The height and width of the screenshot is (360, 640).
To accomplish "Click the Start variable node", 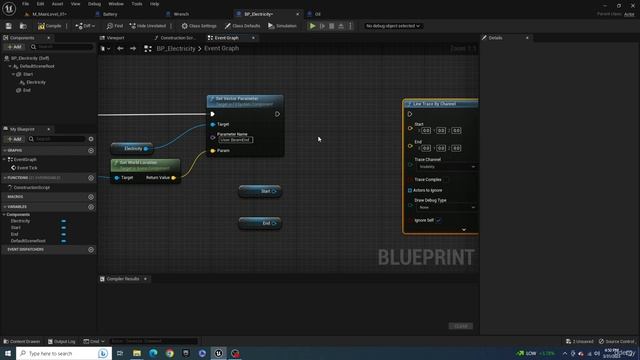I will [x=260, y=191].
